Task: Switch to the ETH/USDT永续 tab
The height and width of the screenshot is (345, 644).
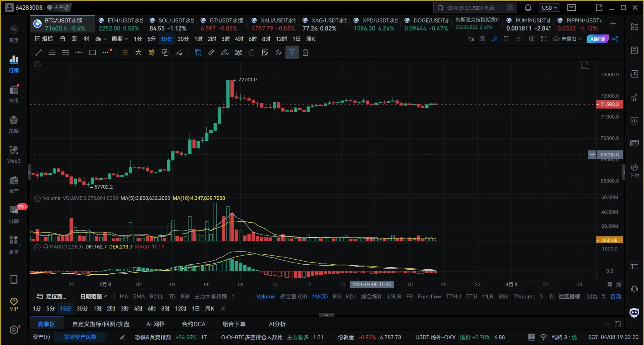Action: click(121, 24)
